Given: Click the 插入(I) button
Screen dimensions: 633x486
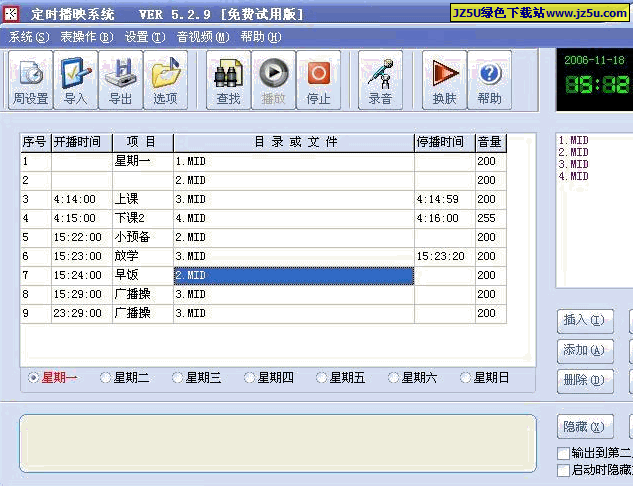Looking at the screenshot, I should point(585,321).
